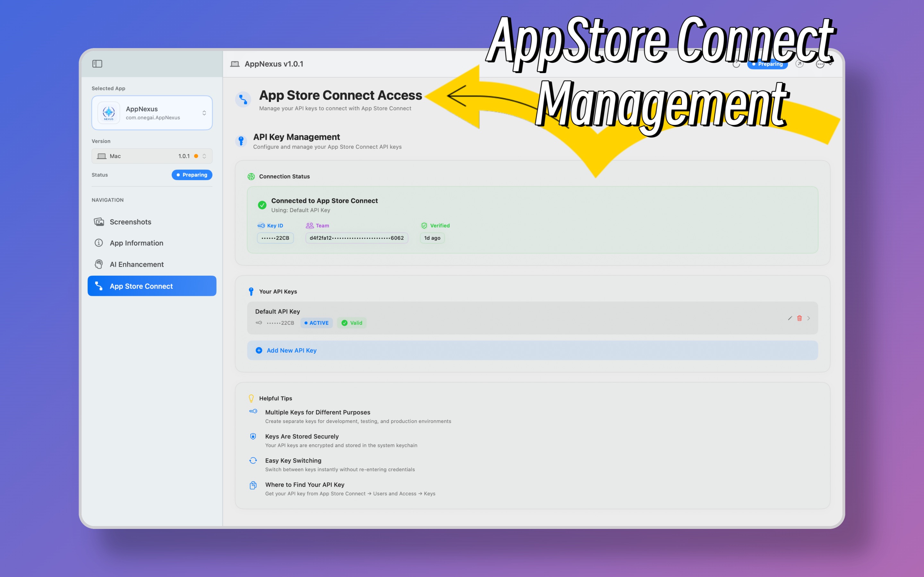The image size is (924, 577).
Task: Go to the Screenshots navigation item
Action: [x=130, y=222]
